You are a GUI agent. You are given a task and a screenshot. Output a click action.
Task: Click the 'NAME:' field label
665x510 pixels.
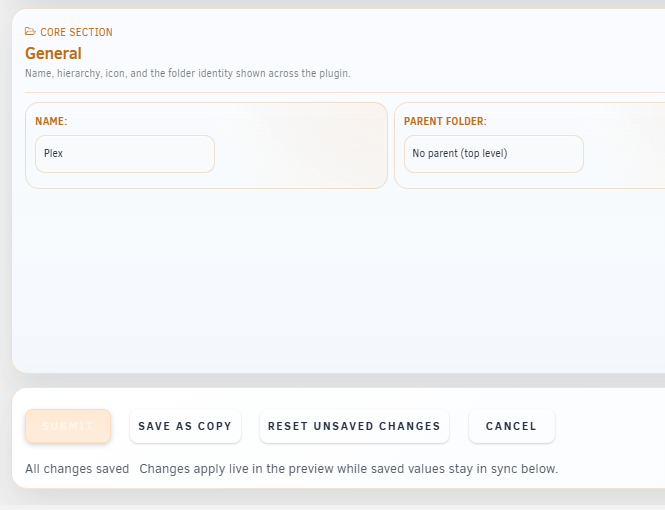point(51,121)
